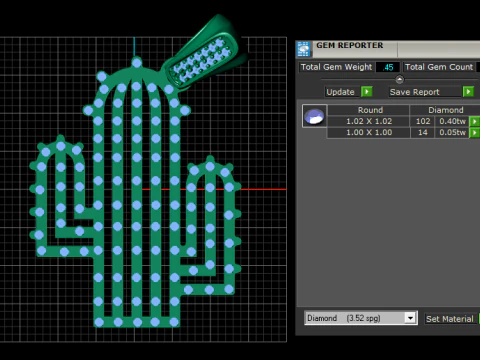Click green arrow on the 0.05tw row

tap(474, 133)
